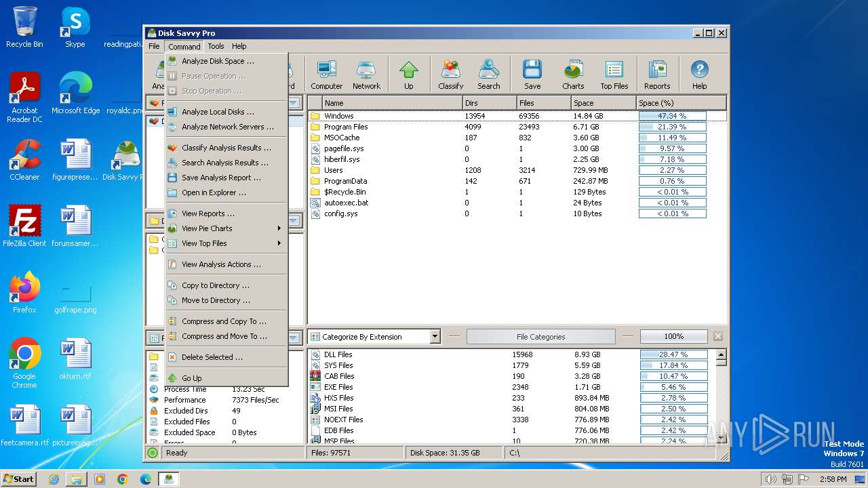Viewport: 868px width, 488px height.
Task: Click the green status indicator in status bar
Action: coord(153,453)
